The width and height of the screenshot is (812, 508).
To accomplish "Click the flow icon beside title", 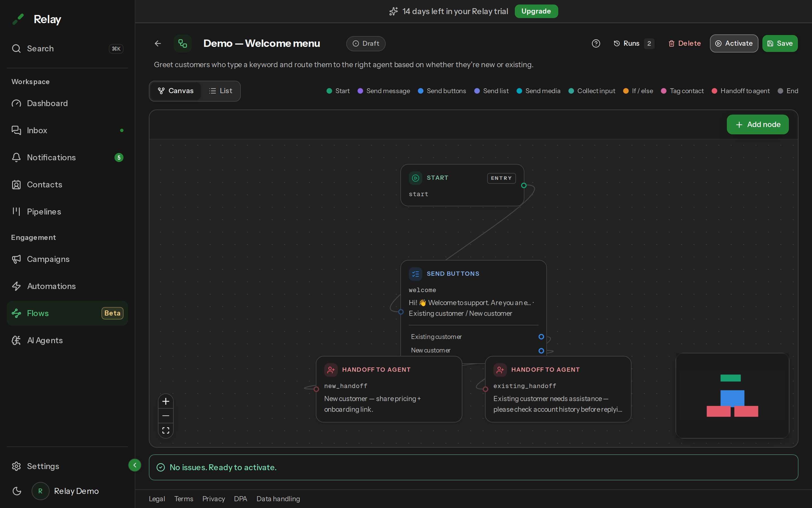I will 182,43.
